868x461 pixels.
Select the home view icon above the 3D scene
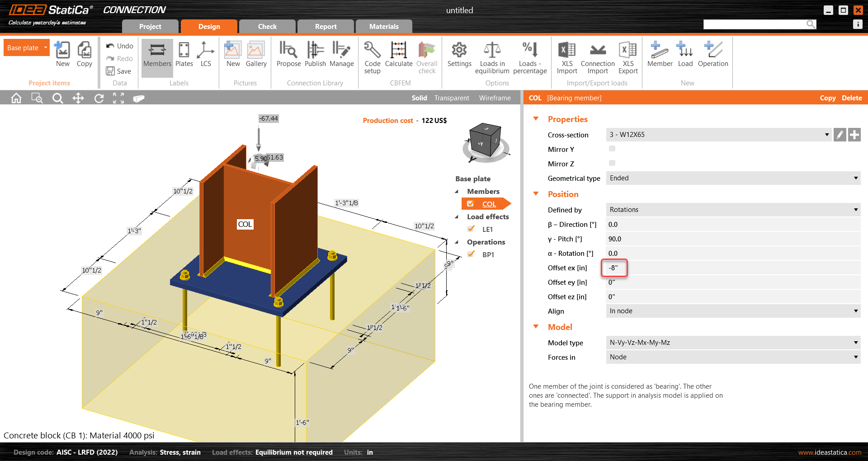[16, 98]
